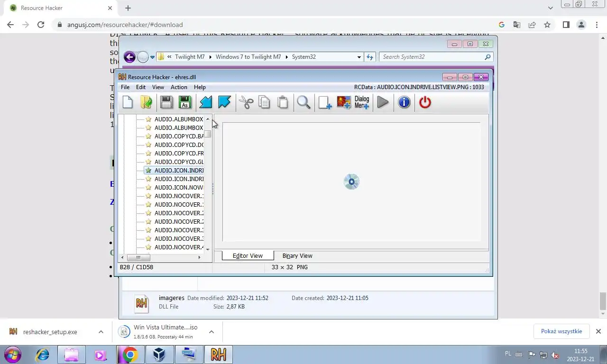Open the Windows Start orb

click(x=13, y=355)
